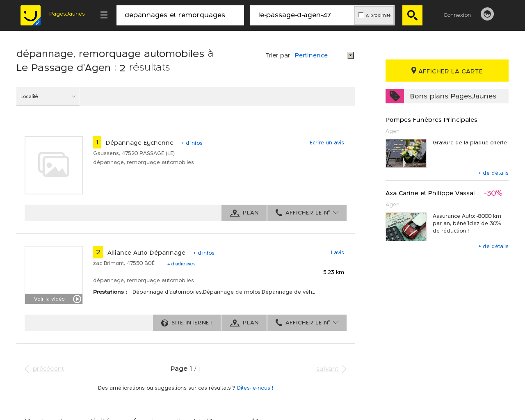Click the suivant right arrow icon
The image size is (525, 420).
click(x=344, y=369)
